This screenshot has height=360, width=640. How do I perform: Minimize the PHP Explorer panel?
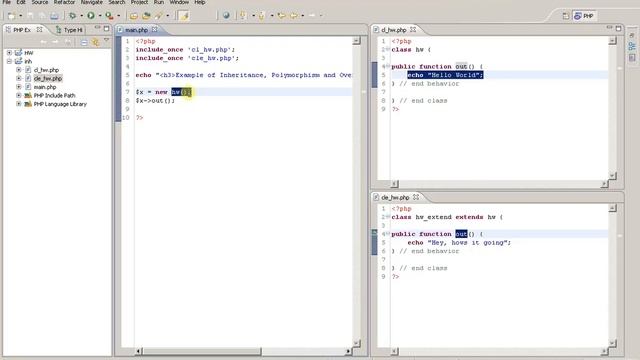(97, 28)
